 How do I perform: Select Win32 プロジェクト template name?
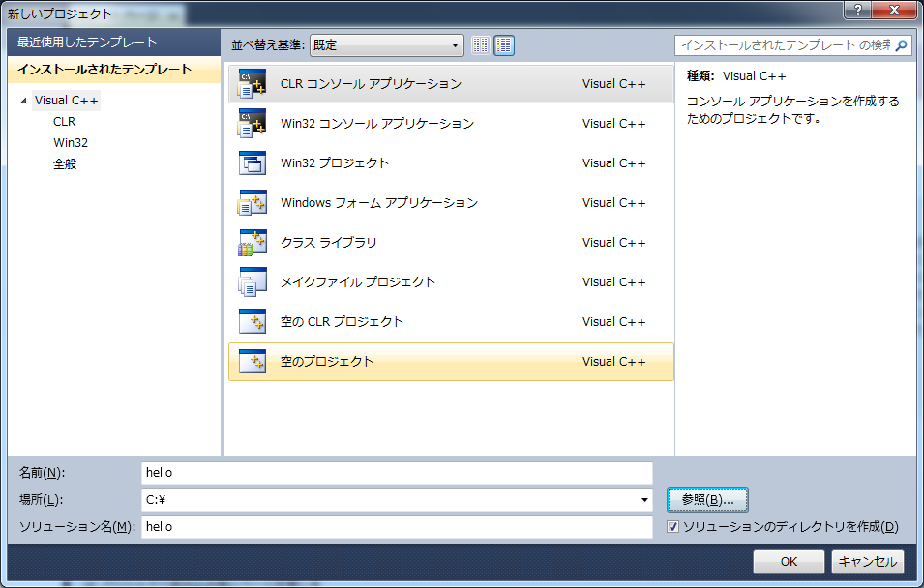(335, 163)
